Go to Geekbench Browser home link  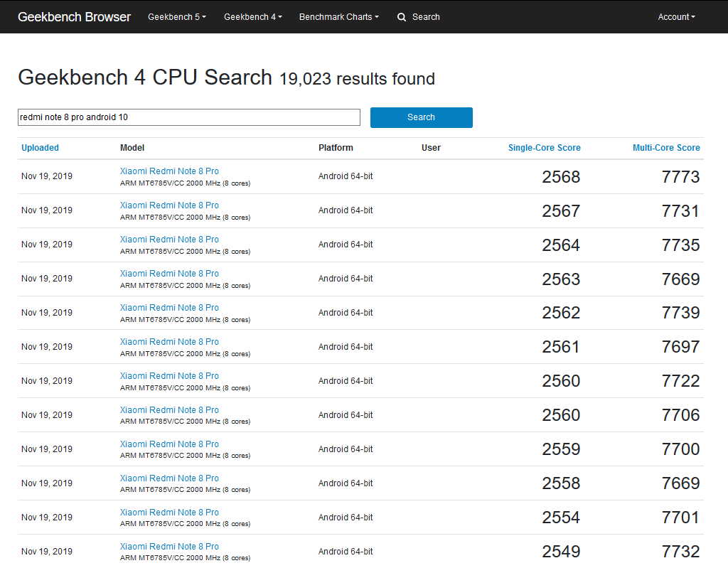point(74,17)
